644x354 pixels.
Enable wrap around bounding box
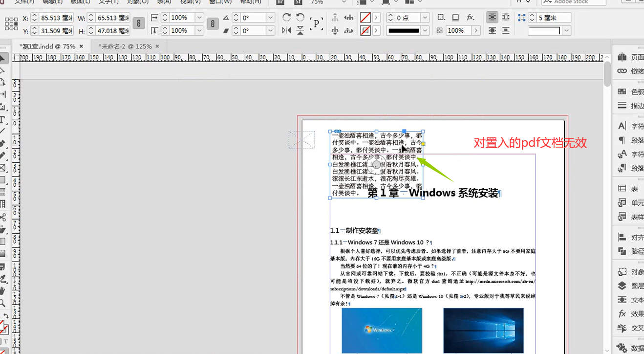pos(506,18)
